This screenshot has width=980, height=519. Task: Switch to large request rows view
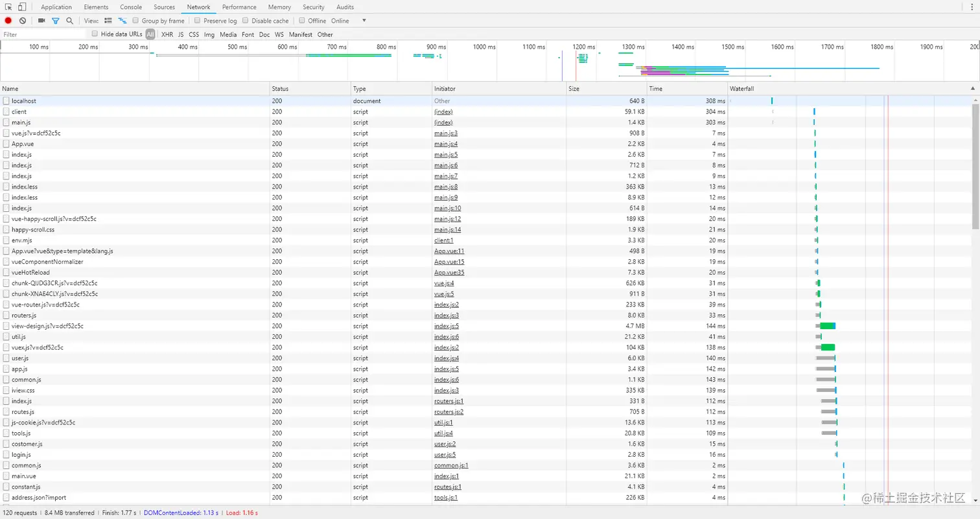[x=108, y=21]
